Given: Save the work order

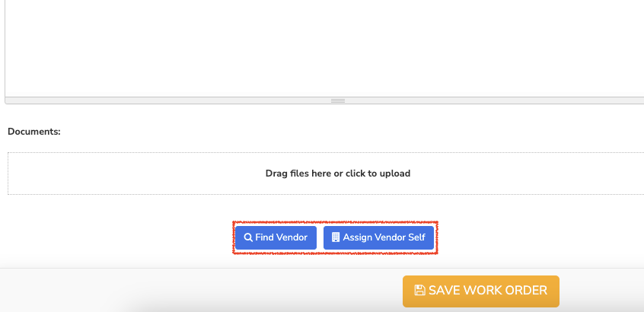Looking at the screenshot, I should click(x=481, y=291).
